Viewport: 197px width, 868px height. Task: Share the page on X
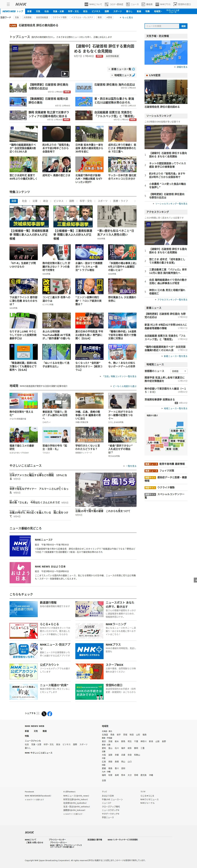tap(44, 714)
